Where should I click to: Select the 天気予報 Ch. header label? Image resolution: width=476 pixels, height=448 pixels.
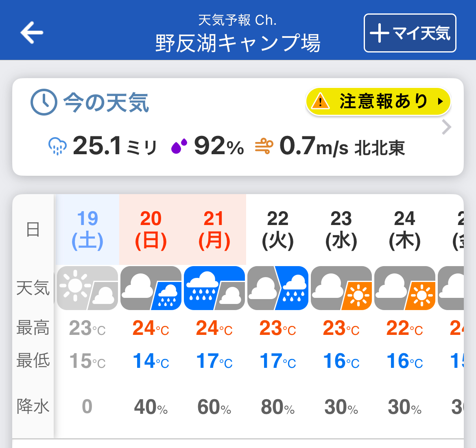click(x=238, y=20)
